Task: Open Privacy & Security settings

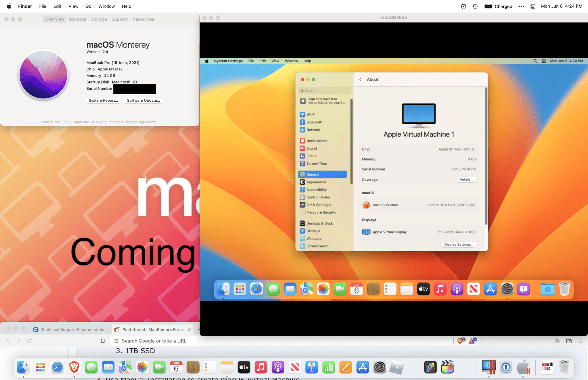Action: 321,212
